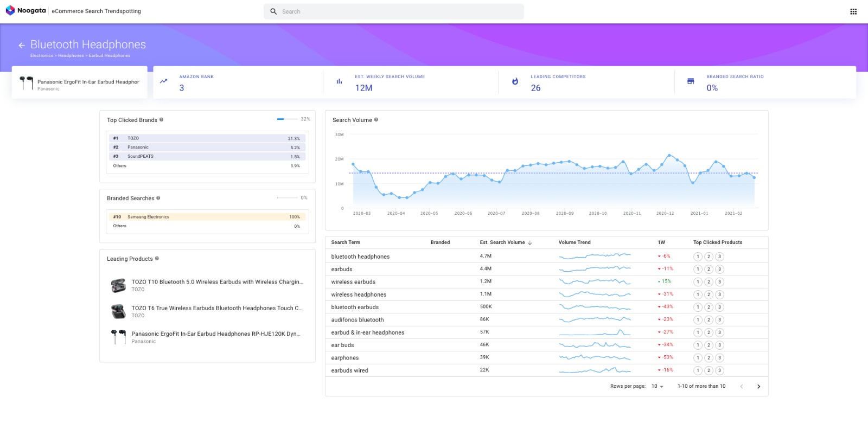Image resolution: width=868 pixels, height=442 pixels.
Task: Go to next page of search terms
Action: (758, 387)
